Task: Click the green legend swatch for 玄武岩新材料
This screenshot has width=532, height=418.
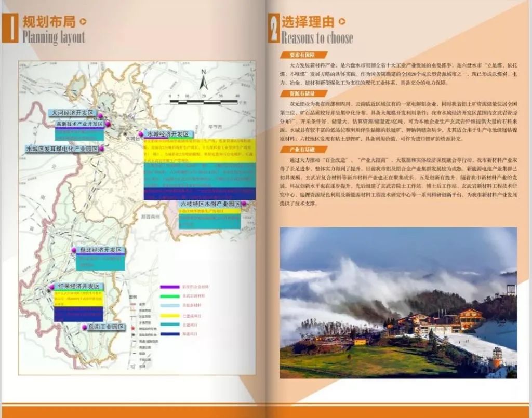Action: point(170,296)
